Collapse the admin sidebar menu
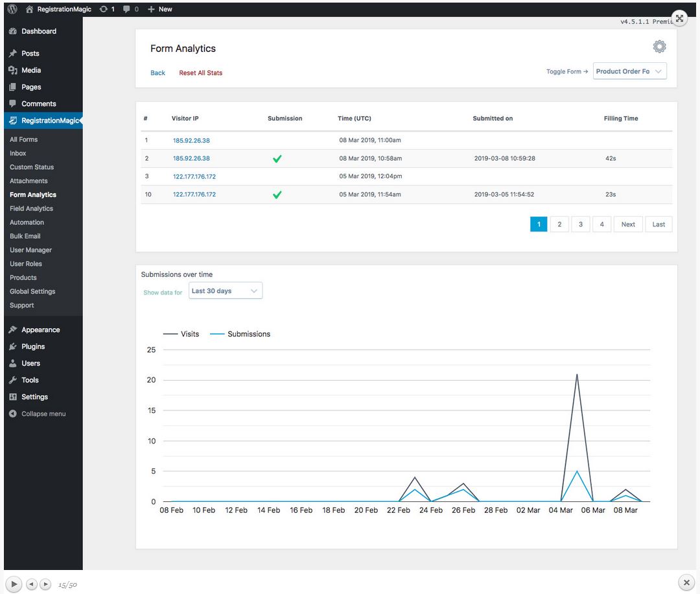The height and width of the screenshot is (594, 700). click(43, 414)
